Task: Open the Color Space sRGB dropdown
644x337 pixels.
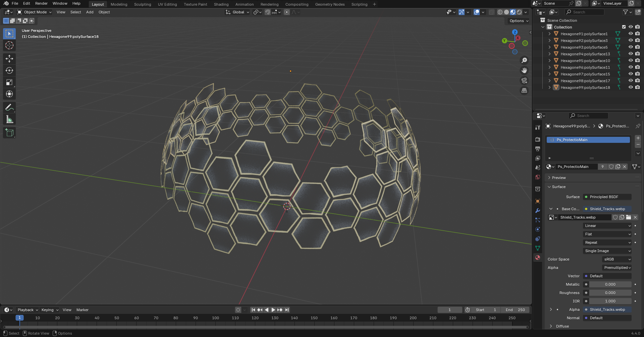Action: [617, 259]
